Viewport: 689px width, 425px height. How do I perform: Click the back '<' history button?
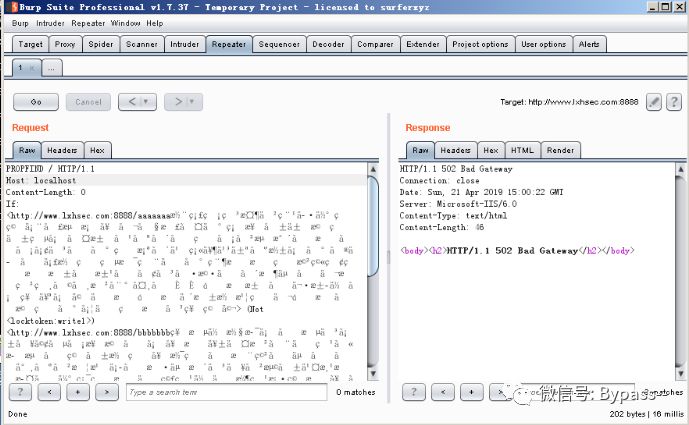(131, 102)
